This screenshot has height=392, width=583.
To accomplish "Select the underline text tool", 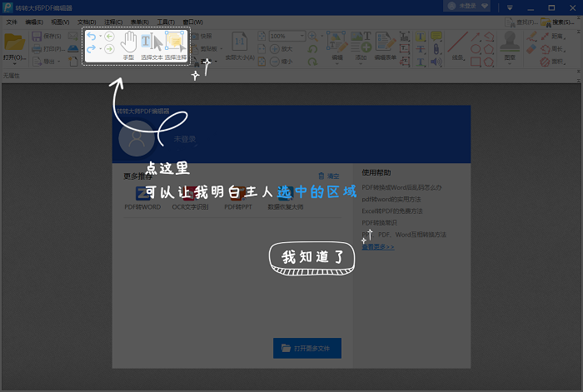I will (x=421, y=62).
